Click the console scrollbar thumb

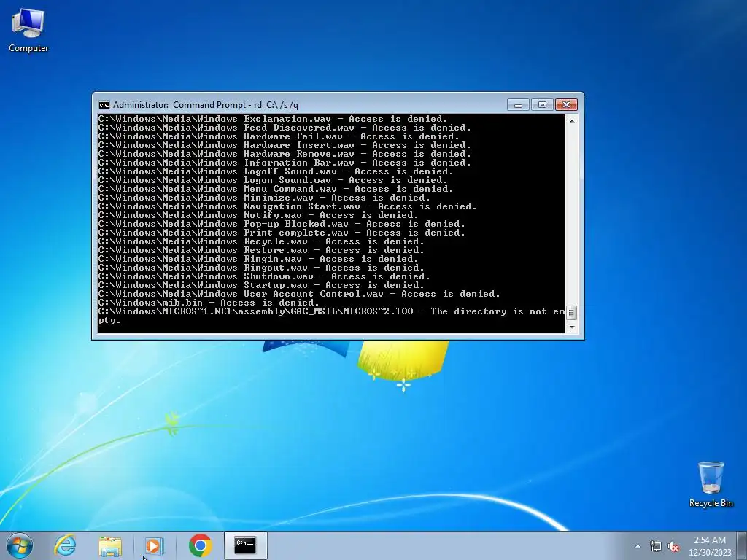tap(572, 313)
